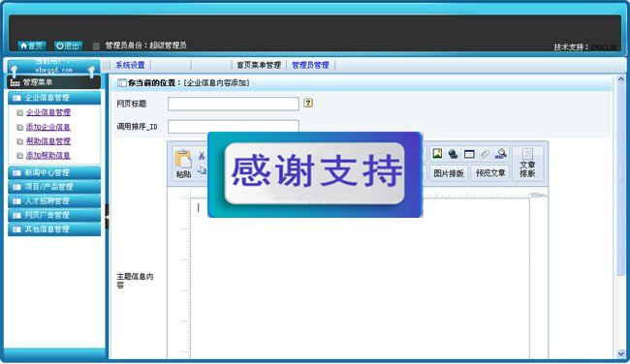Open the 帮助信息管理 link
Viewport: 630px width, 364px height.
pyautogui.click(x=48, y=141)
